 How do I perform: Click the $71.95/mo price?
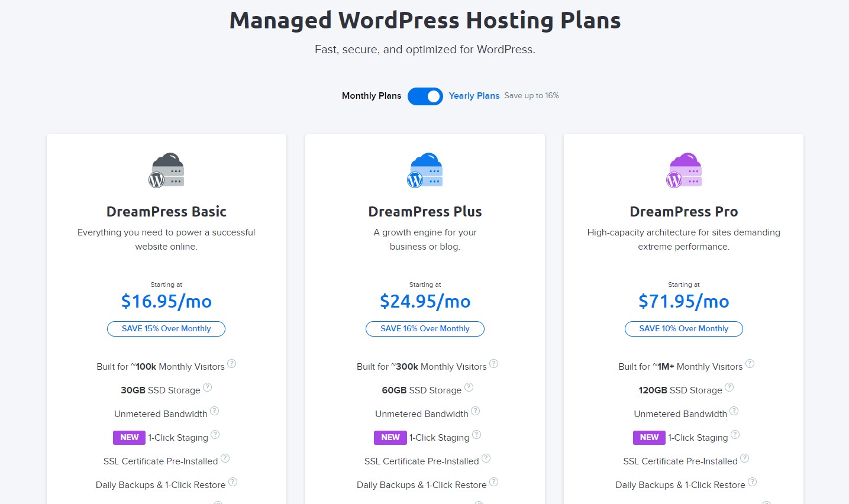684,302
